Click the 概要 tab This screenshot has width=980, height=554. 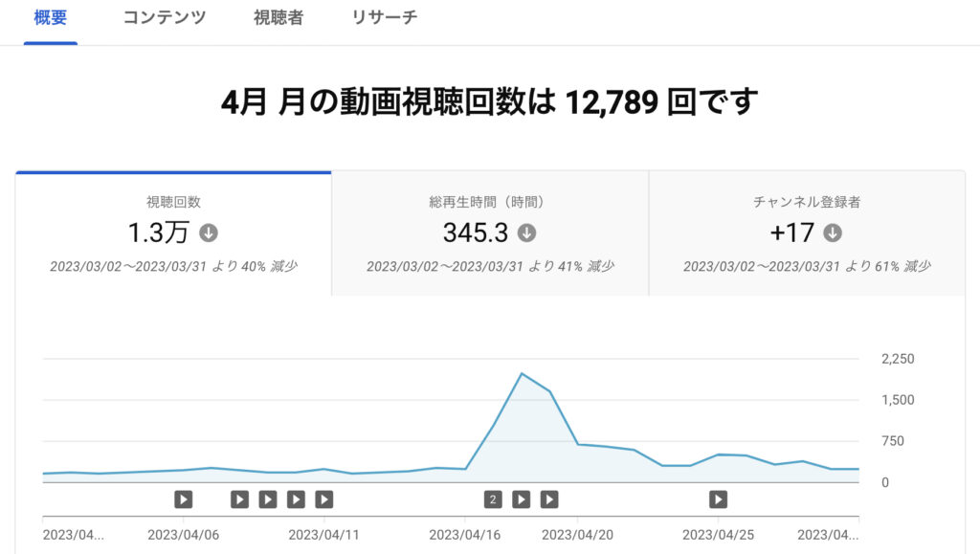pos(50,18)
